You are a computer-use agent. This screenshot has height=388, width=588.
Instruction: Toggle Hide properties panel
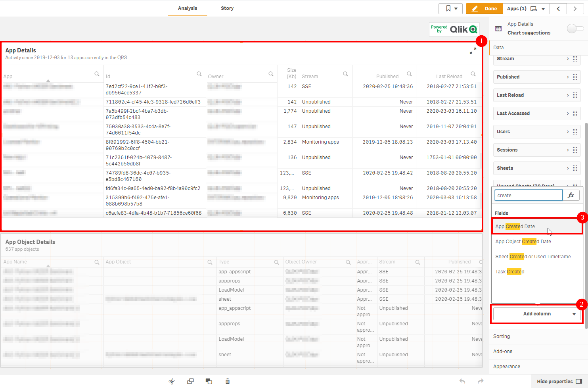pyautogui.click(x=559, y=381)
